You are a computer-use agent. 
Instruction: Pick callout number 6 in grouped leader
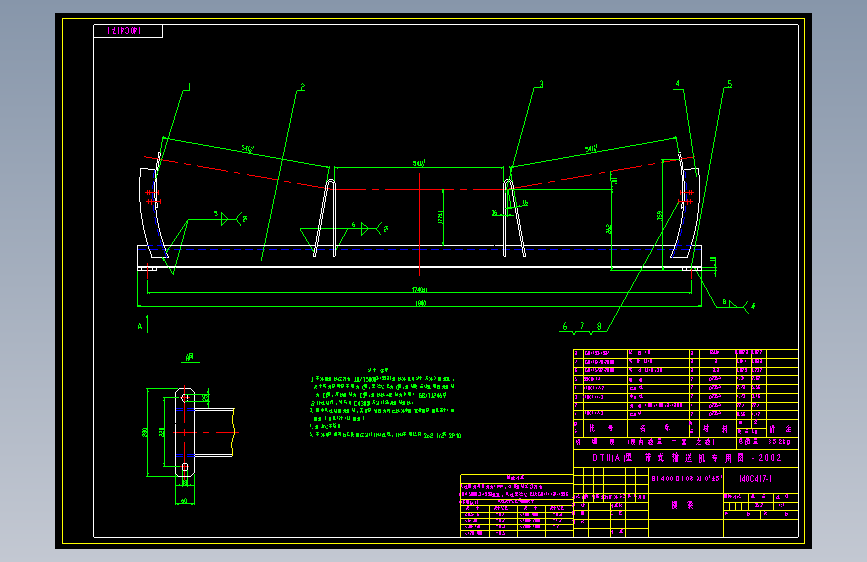click(x=565, y=326)
